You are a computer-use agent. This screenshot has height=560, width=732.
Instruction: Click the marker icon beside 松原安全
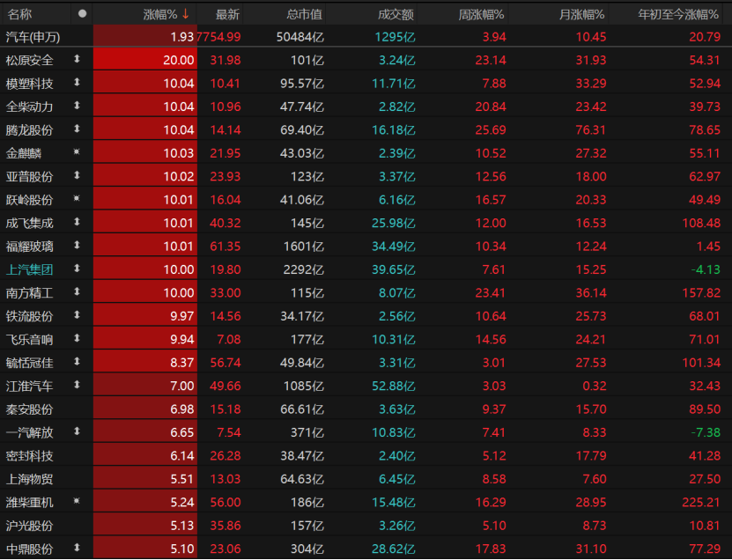(x=77, y=60)
